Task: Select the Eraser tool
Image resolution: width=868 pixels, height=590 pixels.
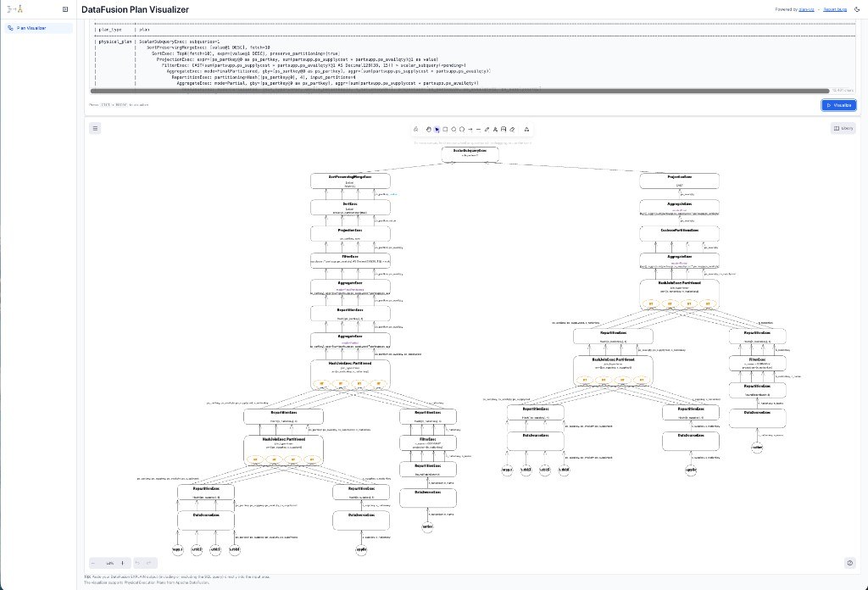Action: (512, 130)
